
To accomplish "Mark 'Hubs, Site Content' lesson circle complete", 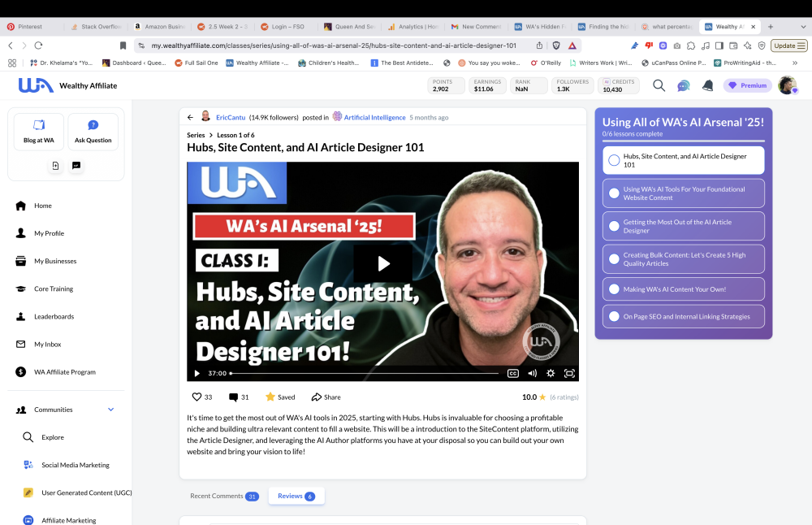I will (614, 160).
